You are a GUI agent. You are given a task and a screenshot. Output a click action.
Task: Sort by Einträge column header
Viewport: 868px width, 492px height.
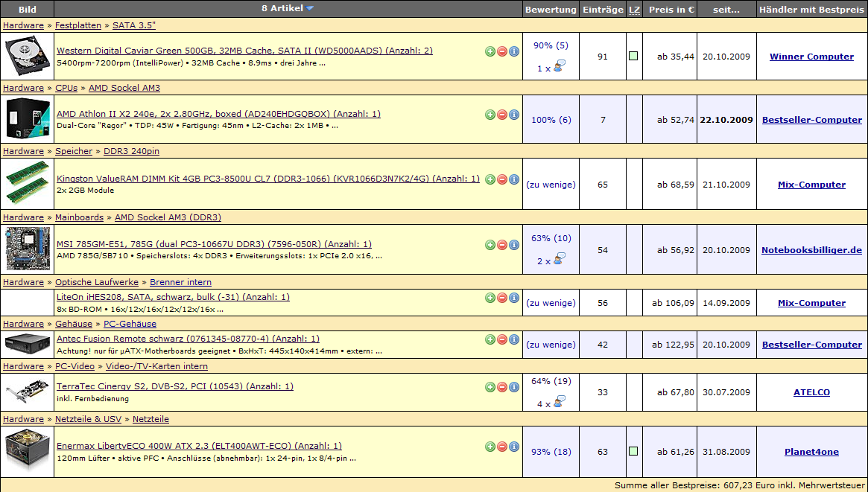[603, 10]
